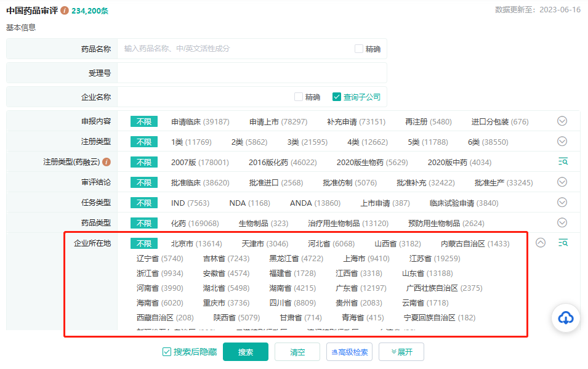The width and height of the screenshot is (588, 369).
Task: Expand the 药品类型 filter options
Action: point(562,223)
